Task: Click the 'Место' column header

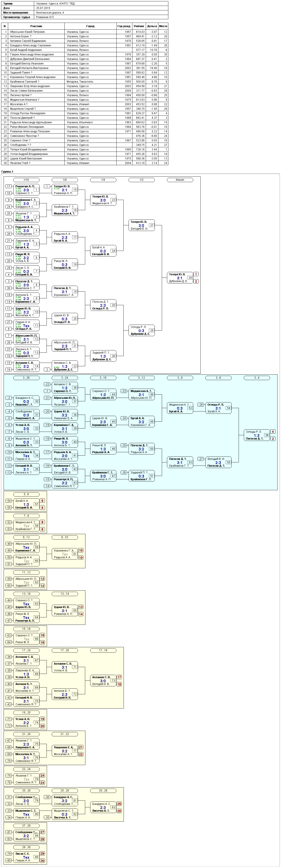Action: pyautogui.click(x=163, y=26)
